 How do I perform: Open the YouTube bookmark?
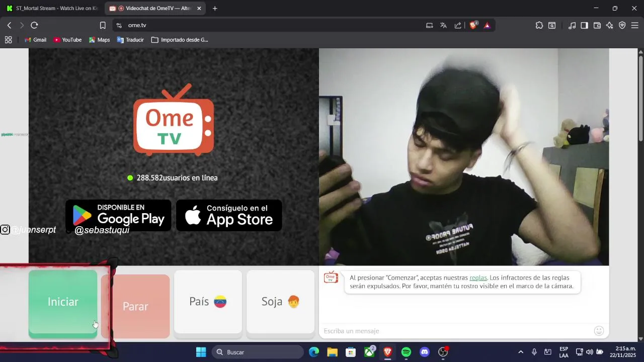point(67,40)
